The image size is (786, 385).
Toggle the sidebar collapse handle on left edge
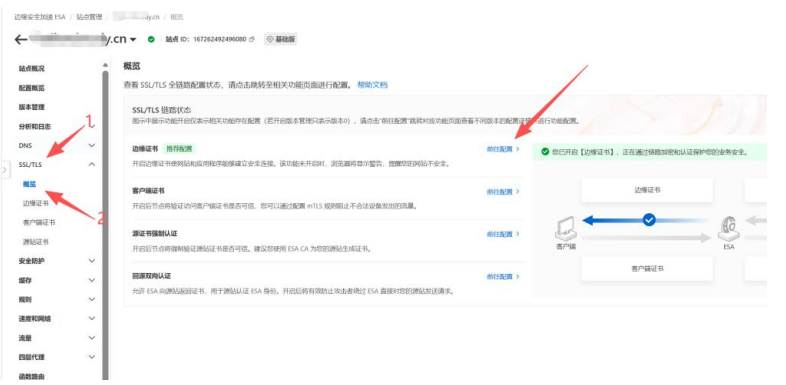(x=5, y=170)
